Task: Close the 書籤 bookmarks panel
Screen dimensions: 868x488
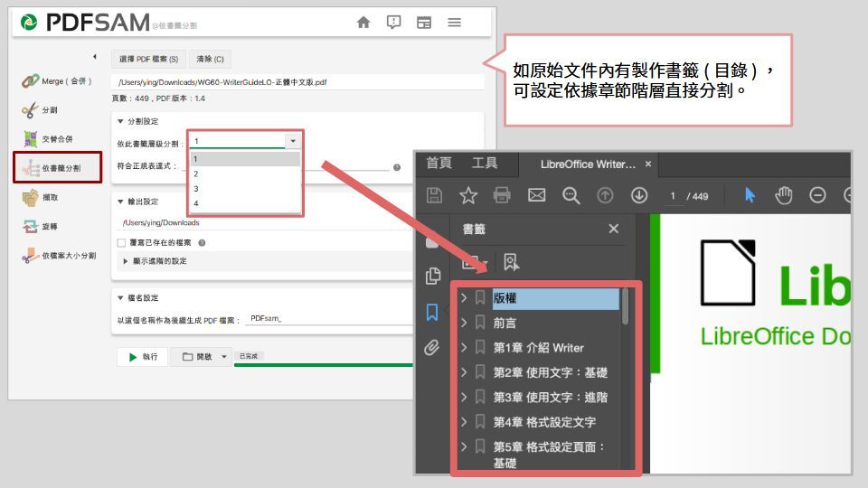Action: [x=613, y=229]
